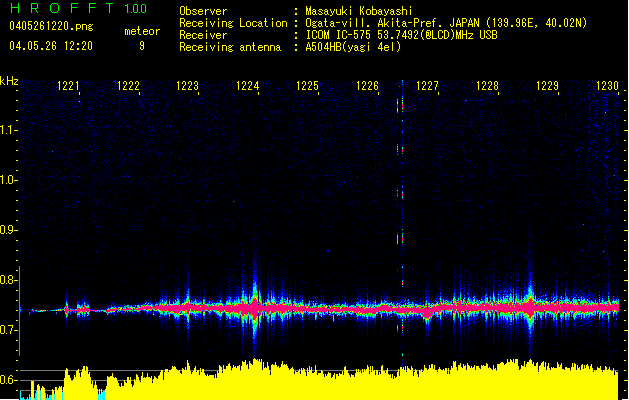Screen dimensions: 629x400
Task: Click the Receiver label
Action: point(203,35)
